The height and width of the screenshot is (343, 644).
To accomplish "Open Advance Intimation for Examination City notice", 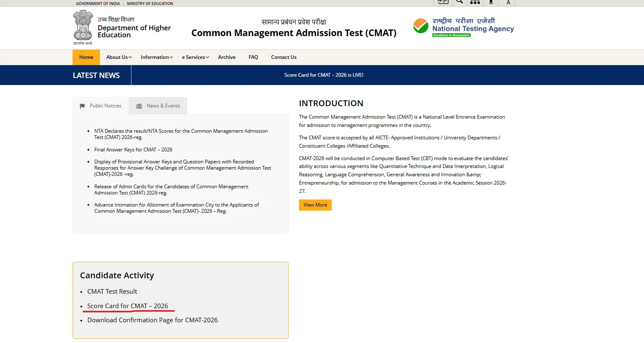I will tap(176, 208).
